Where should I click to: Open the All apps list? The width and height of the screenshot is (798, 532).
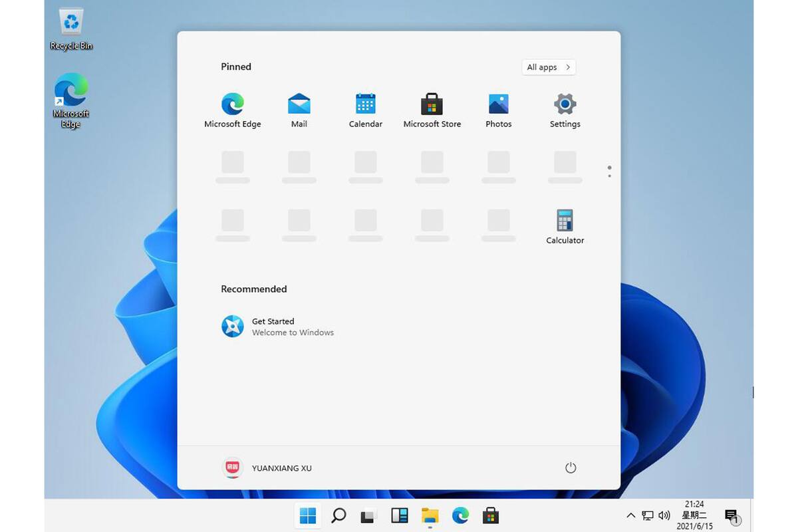(548, 67)
